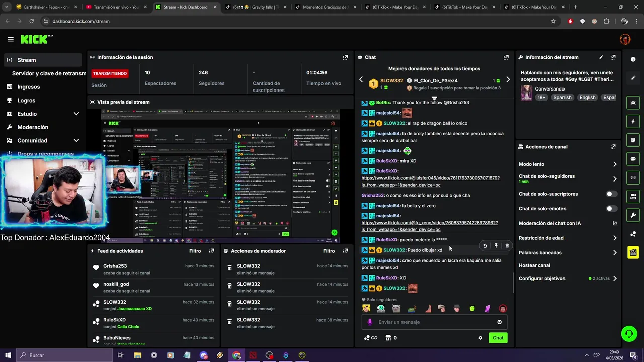The image size is (644, 362).
Task: Click the shop icon below message box
Action: pyautogui.click(x=388, y=338)
